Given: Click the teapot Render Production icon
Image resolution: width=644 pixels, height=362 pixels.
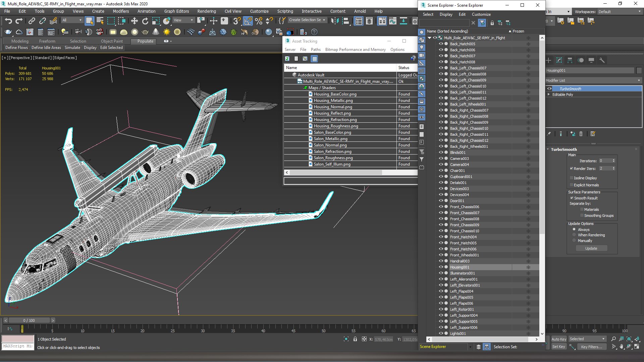Looking at the screenshot, I should [8, 32].
